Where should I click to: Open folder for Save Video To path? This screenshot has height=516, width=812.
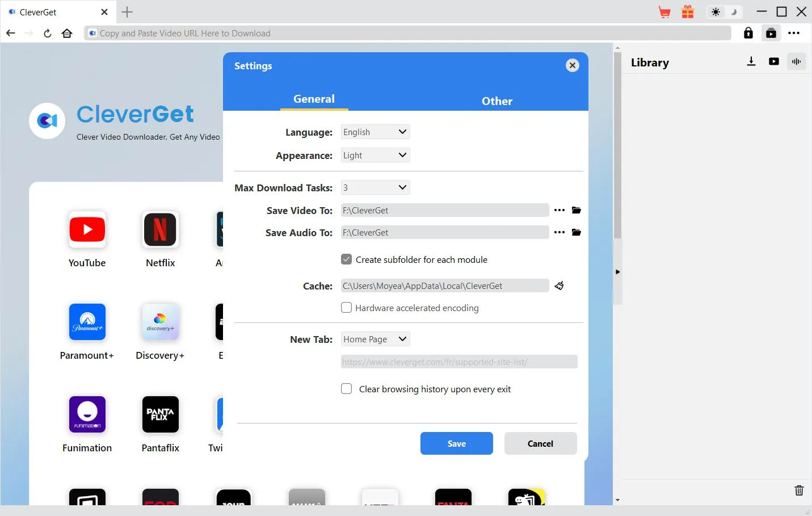577,211
